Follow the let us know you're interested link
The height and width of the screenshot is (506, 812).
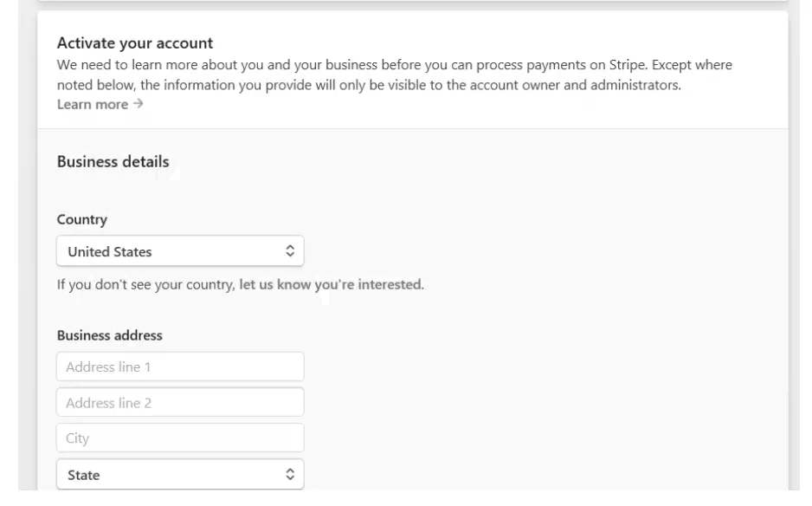[x=332, y=284]
